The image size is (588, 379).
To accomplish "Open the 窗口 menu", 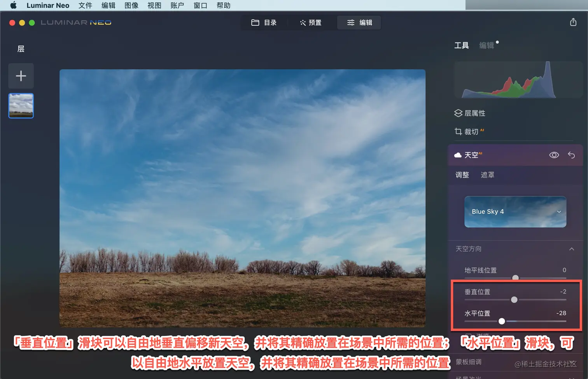I will [x=200, y=5].
